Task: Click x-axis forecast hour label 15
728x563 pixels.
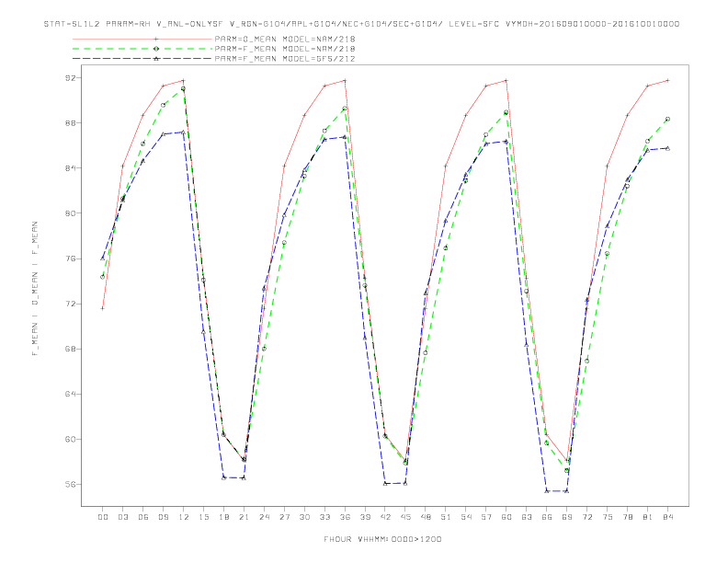Action: tap(203, 517)
